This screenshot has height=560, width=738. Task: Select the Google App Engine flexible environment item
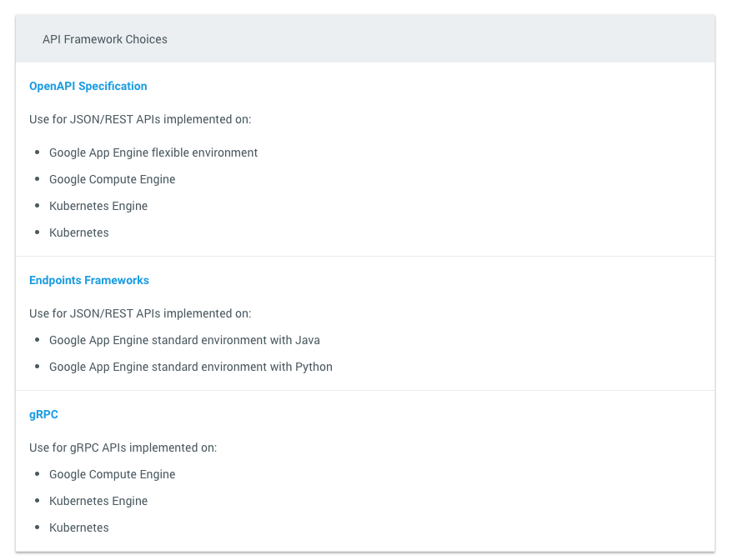pos(153,152)
